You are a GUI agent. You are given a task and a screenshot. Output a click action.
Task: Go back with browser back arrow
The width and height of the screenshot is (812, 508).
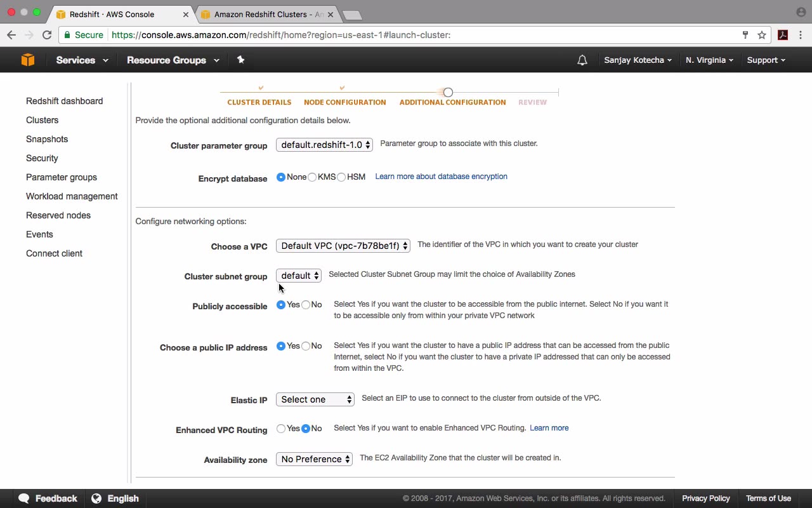tap(11, 35)
